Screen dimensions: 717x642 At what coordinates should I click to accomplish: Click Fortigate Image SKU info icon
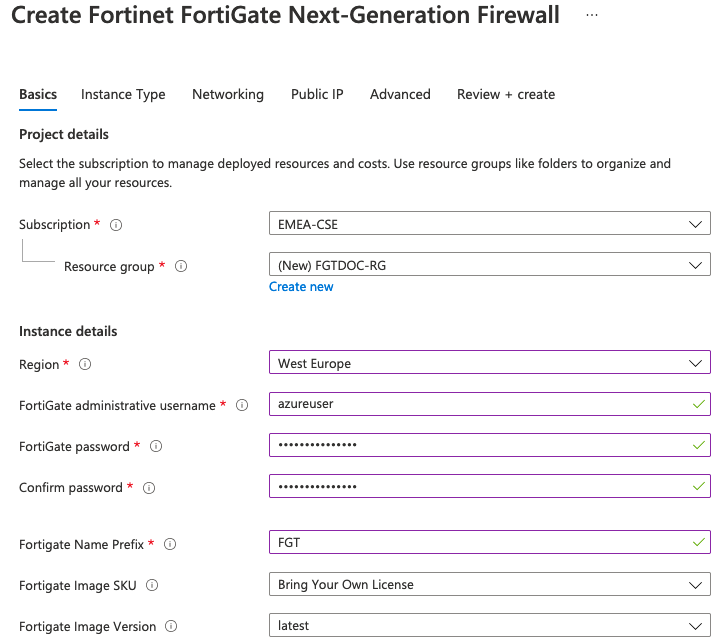point(152,586)
